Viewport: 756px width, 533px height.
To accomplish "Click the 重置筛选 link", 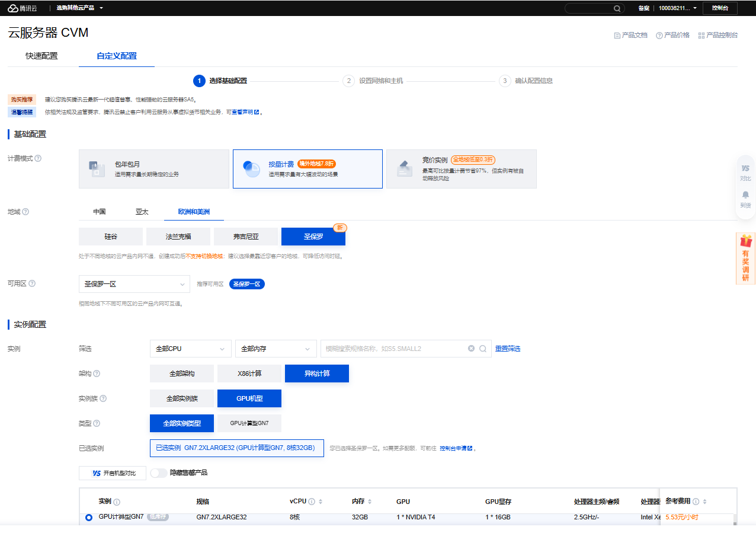I will click(508, 349).
